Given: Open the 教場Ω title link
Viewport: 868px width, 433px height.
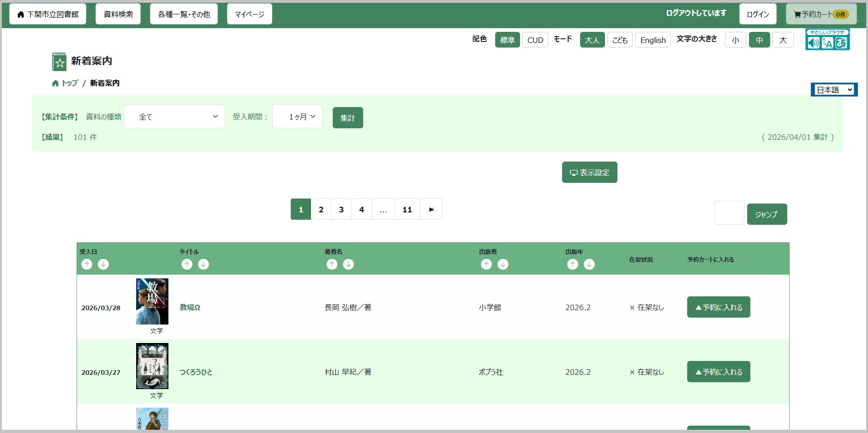Looking at the screenshot, I should pos(190,307).
